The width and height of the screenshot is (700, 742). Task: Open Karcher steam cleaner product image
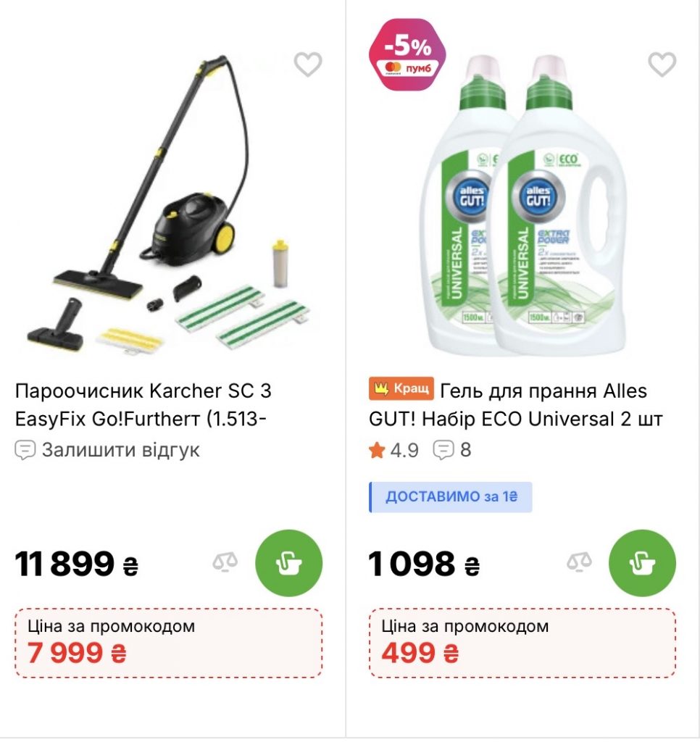pos(169,204)
